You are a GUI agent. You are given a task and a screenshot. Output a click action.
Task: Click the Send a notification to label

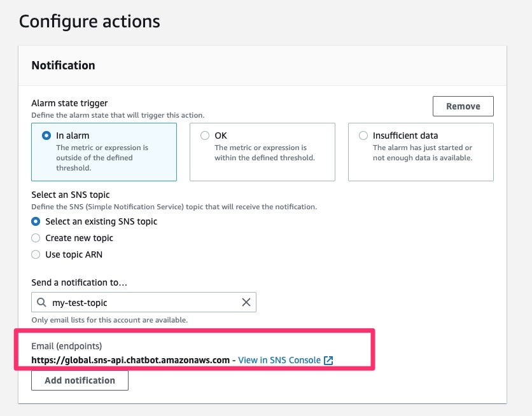(79, 282)
